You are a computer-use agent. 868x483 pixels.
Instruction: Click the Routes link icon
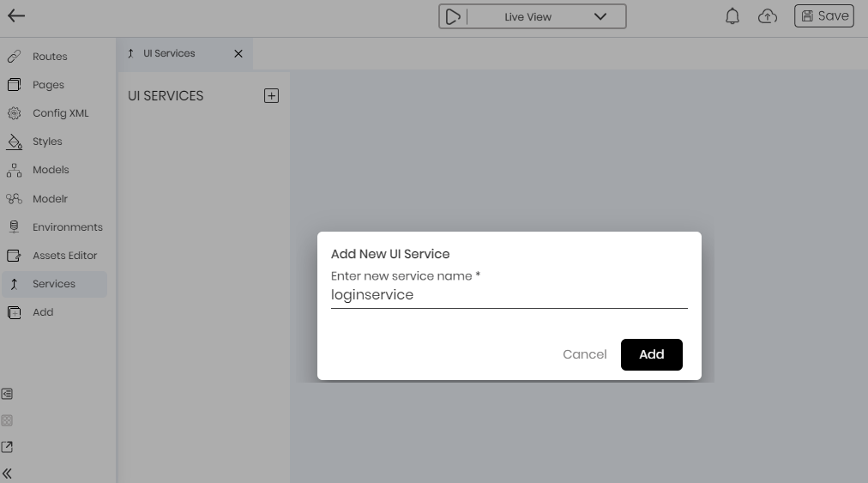[14, 57]
